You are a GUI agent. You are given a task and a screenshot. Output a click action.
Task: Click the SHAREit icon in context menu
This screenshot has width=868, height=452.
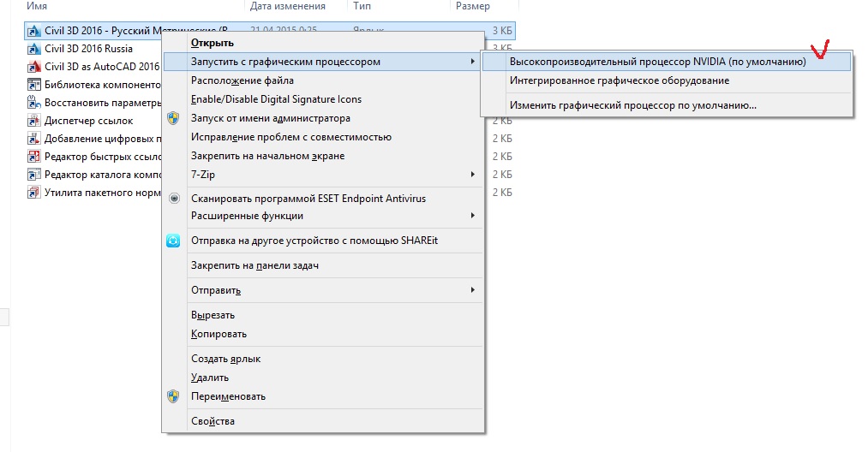pos(173,241)
